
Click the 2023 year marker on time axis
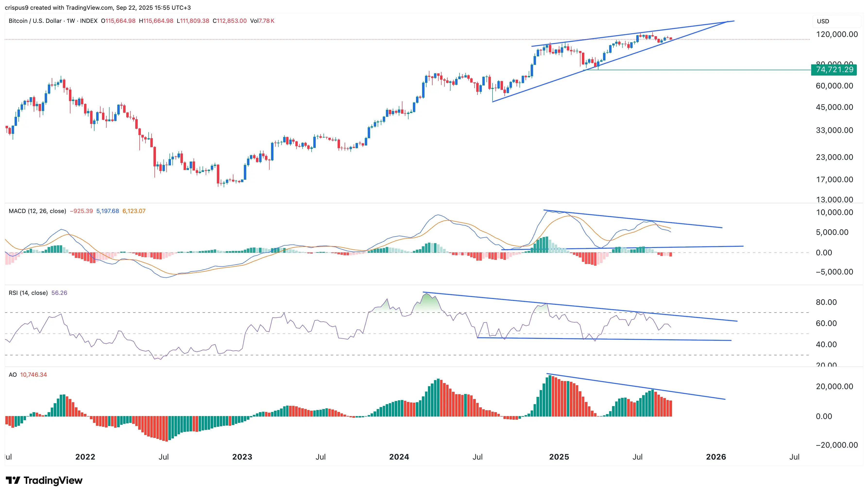(242, 457)
